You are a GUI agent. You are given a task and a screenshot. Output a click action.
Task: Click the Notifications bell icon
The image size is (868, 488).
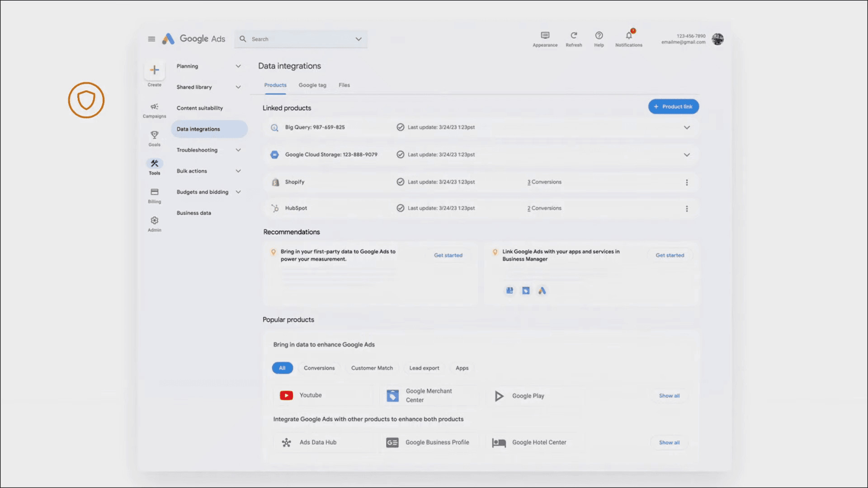[x=629, y=35]
